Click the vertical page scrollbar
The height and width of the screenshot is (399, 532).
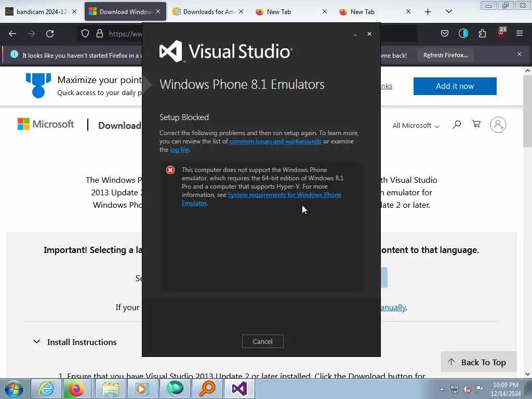point(527,112)
